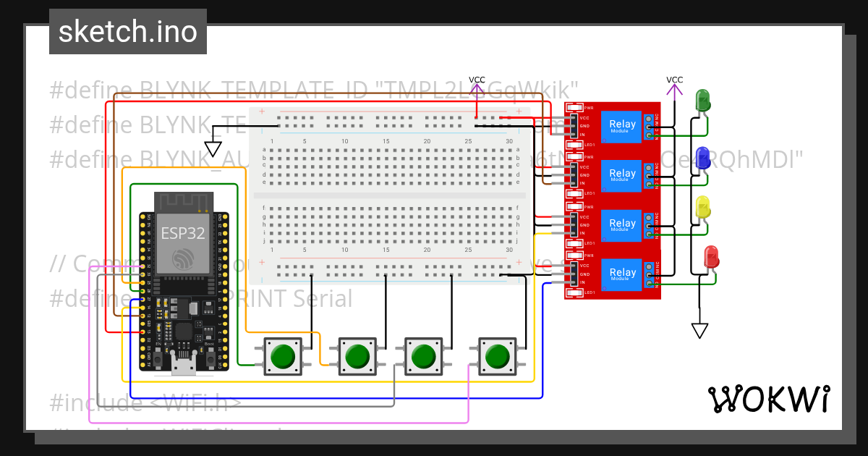Click the yellow LED
Image resolution: width=868 pixels, height=456 pixels.
pyautogui.click(x=702, y=208)
